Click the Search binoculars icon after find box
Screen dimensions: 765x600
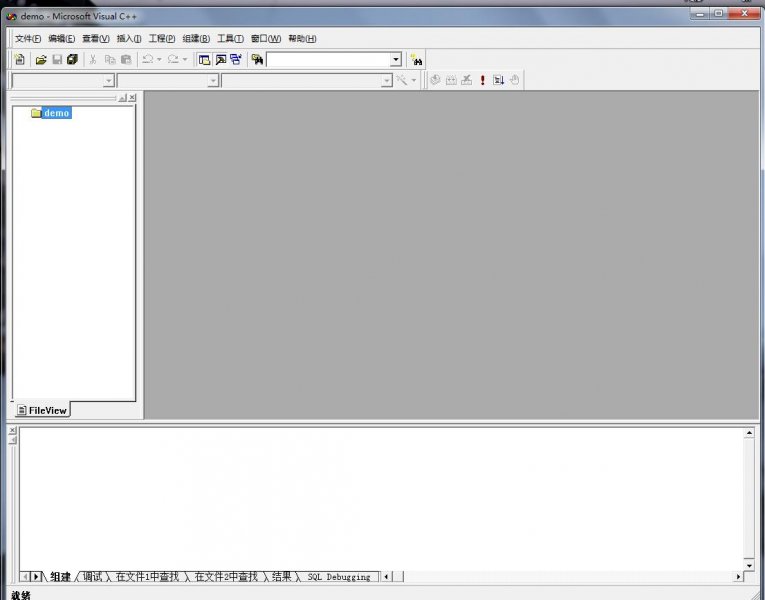coord(417,60)
